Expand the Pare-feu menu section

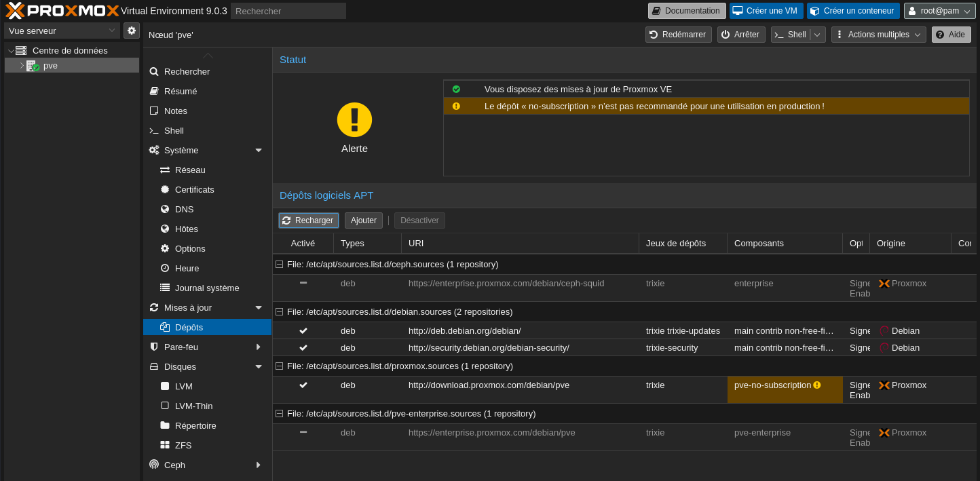(x=259, y=347)
